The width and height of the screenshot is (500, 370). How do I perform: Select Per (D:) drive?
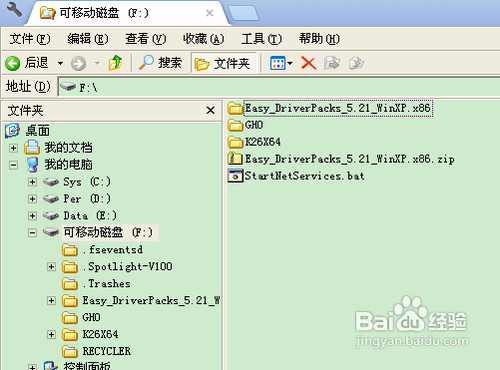pyautogui.click(x=87, y=199)
